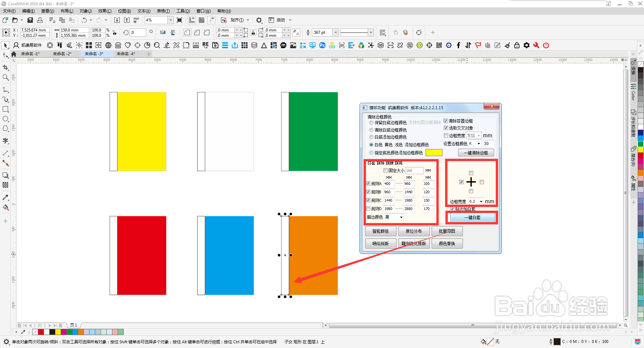Expand the 启动 launch dropdown
Viewport: 644px width, 348px height.
[x=290, y=20]
